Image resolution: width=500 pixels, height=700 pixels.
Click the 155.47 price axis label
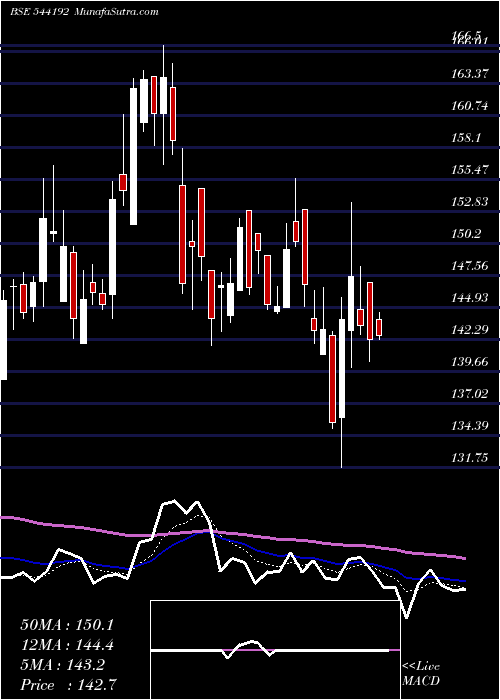point(470,170)
